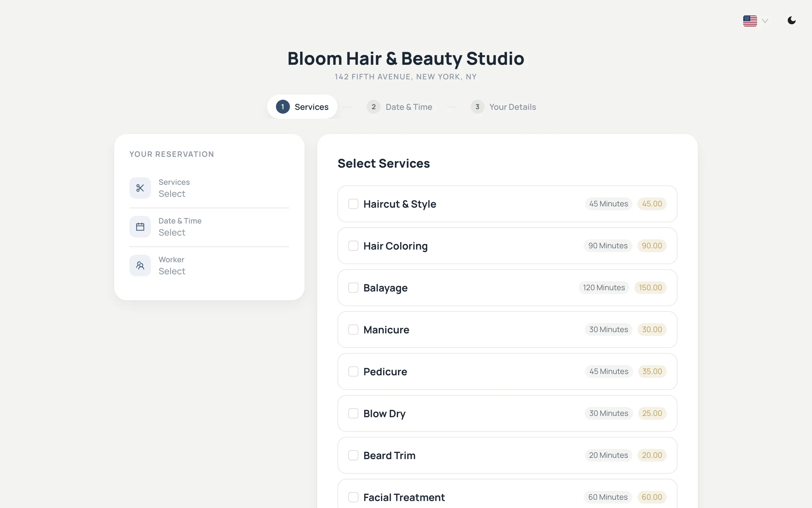Viewport: 812px width, 508px height.
Task: Click the Haircut & Style service name
Action: tap(400, 204)
